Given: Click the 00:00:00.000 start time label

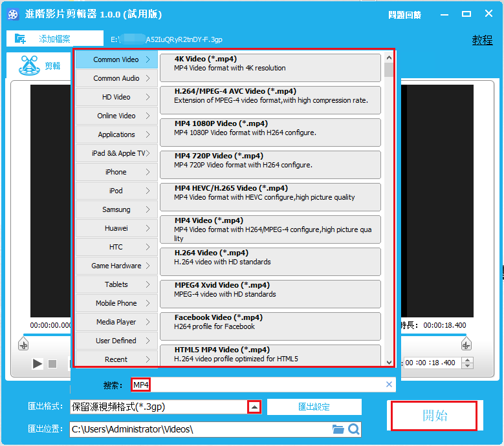Looking at the screenshot, I should coord(50,325).
